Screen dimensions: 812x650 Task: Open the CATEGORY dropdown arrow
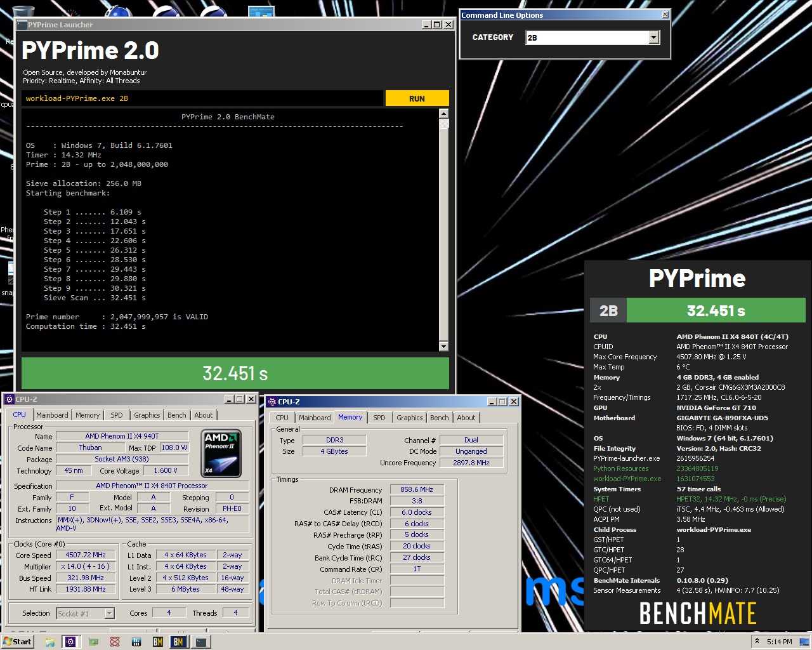pyautogui.click(x=654, y=37)
